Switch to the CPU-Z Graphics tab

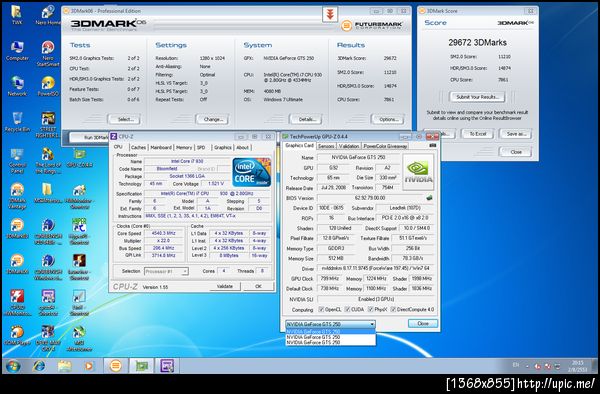(x=222, y=147)
